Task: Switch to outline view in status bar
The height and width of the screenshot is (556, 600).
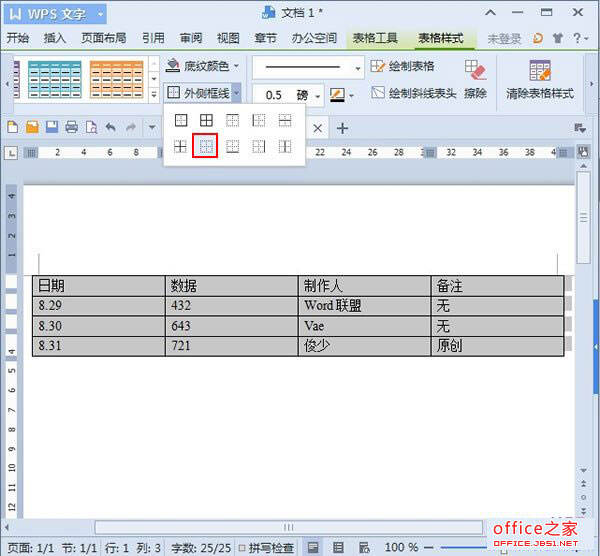Action: coord(338,547)
